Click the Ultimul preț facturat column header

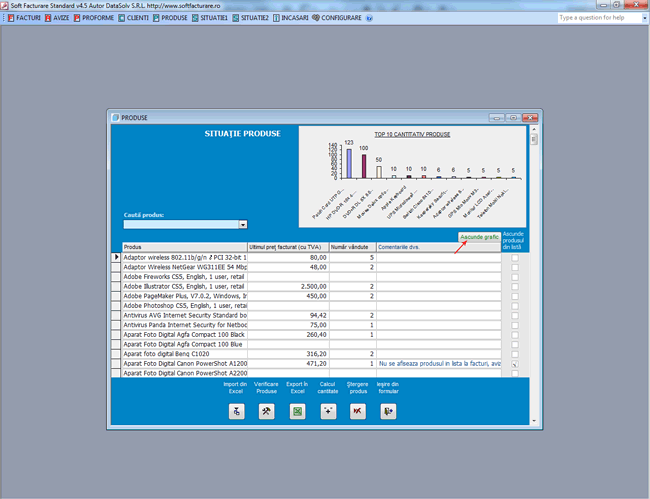click(x=288, y=247)
